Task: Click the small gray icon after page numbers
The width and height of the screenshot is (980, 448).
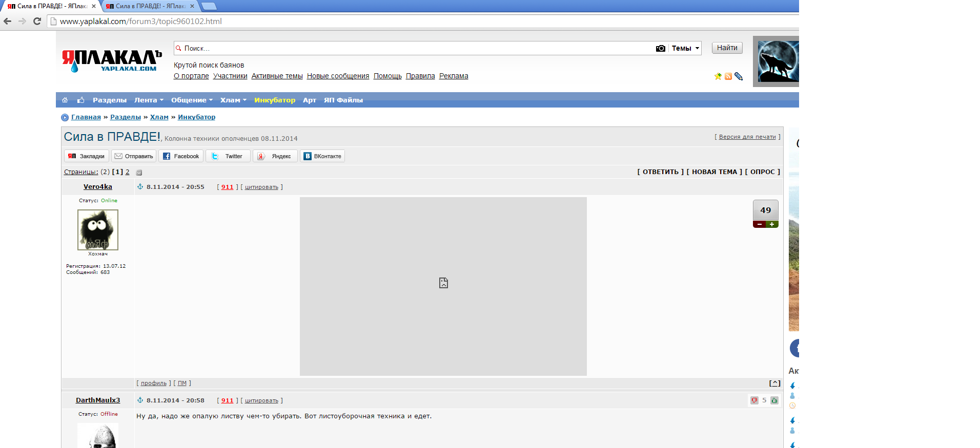Action: point(139,173)
